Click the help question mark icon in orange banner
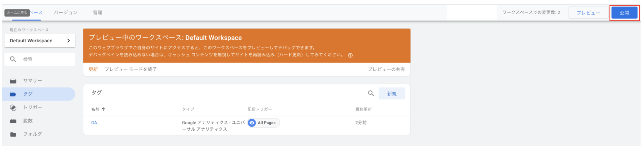The image size is (644, 151). [x=350, y=55]
